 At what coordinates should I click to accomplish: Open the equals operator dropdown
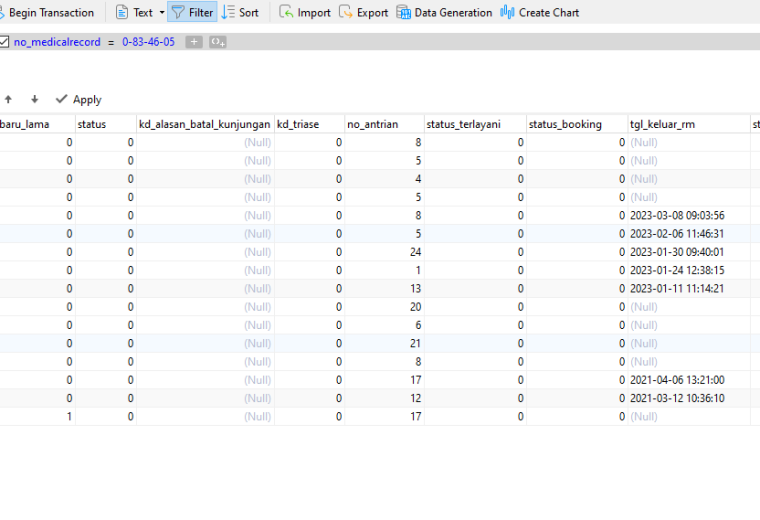[111, 43]
